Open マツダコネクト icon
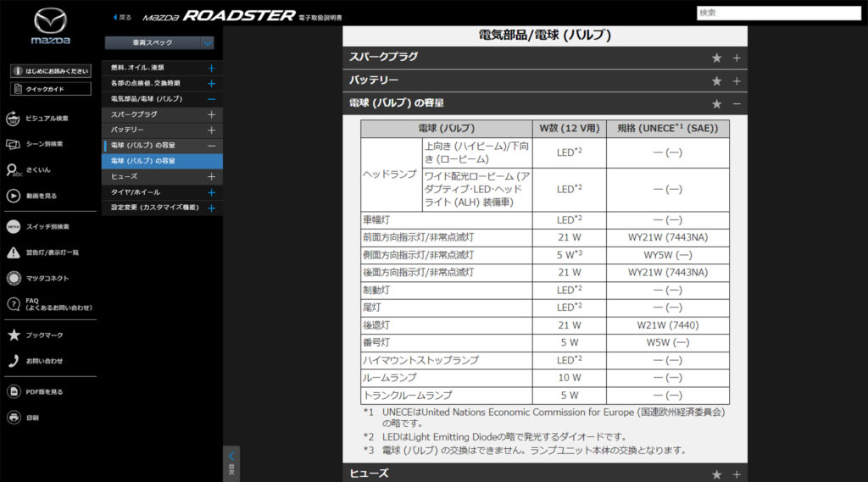868x482 pixels. (x=14, y=279)
